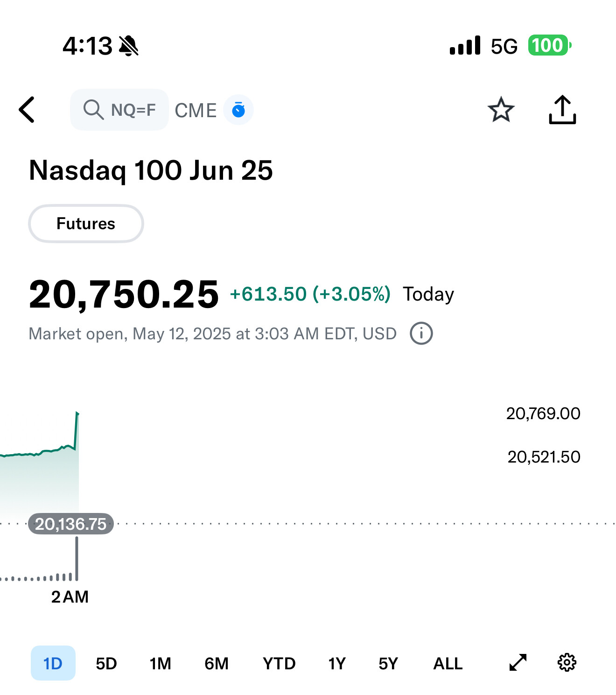The height and width of the screenshot is (695, 616).
Task: Tap the 20,136.75 previous close marker
Action: click(71, 524)
